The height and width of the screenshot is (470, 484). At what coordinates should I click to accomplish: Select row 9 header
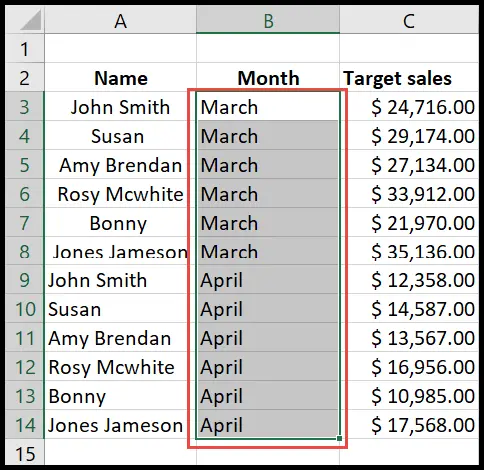tap(24, 280)
